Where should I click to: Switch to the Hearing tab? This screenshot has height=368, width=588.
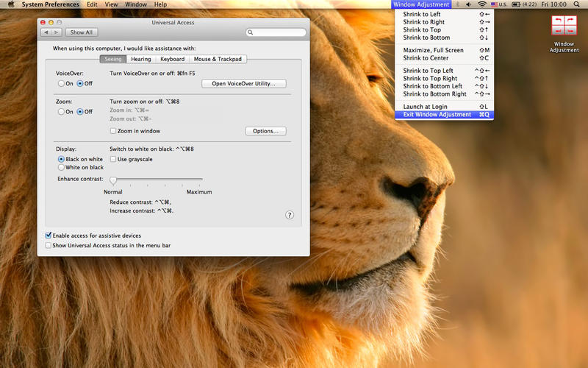coord(141,59)
